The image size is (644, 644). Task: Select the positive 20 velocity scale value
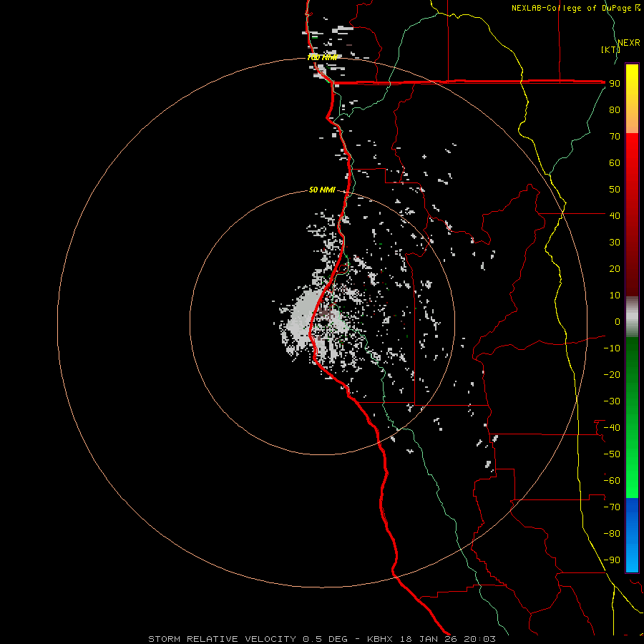[615, 268]
